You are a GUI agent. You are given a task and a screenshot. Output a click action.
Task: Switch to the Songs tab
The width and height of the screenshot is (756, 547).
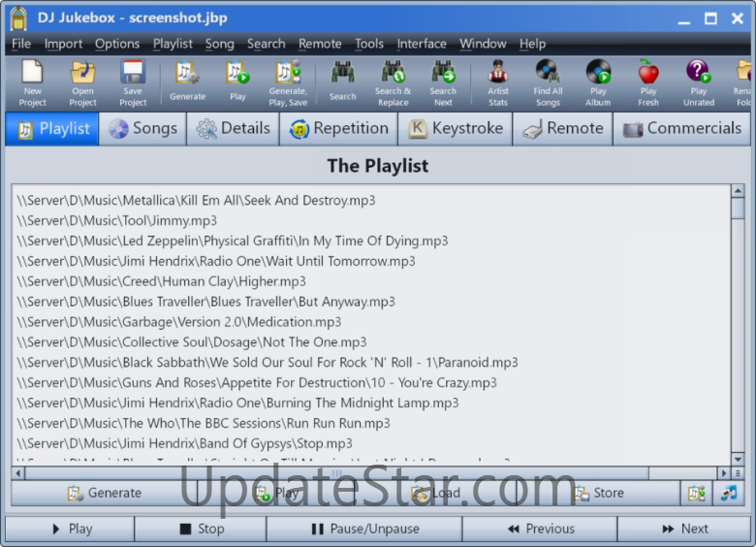[143, 128]
